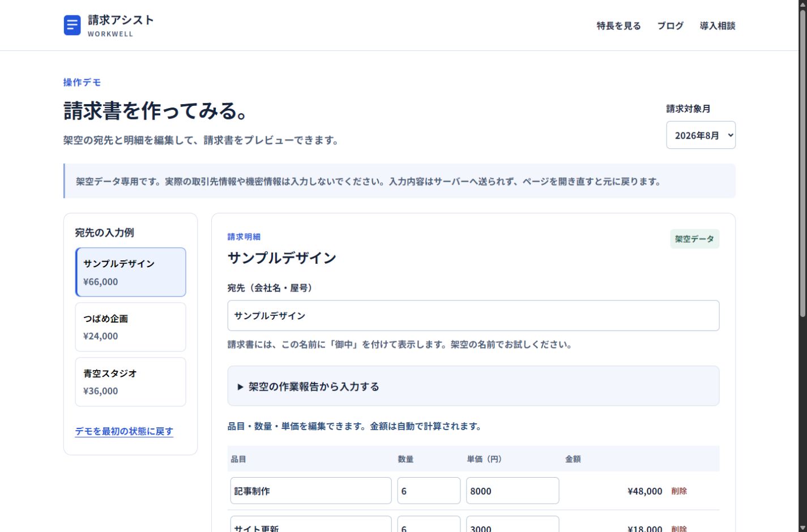This screenshot has width=807, height=532.
Task: Click the 請求明細 section label
Action: click(x=244, y=237)
